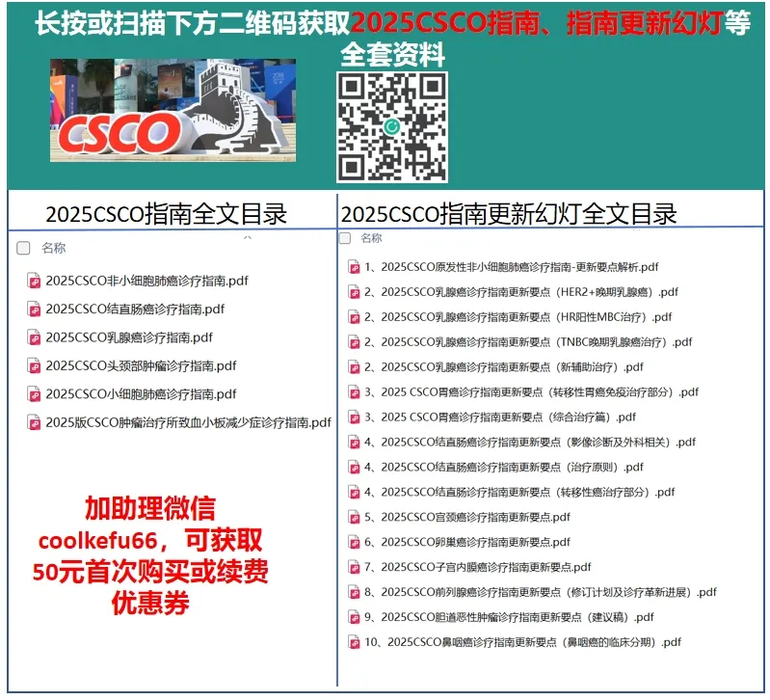Open file name 2025CSCO小细胞肺癌诊疗指南.pdf
Image resolution: width=770 pixels, height=700 pixels.
[x=141, y=394]
